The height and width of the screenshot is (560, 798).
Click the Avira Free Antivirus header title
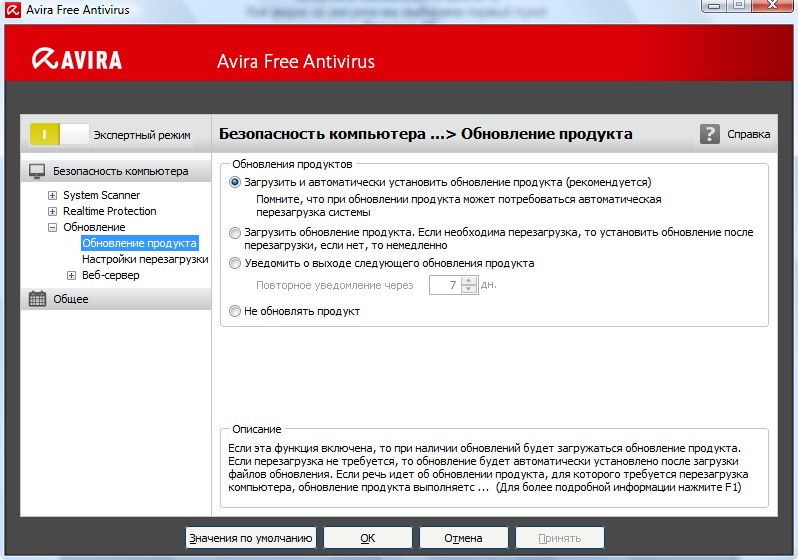[296, 62]
